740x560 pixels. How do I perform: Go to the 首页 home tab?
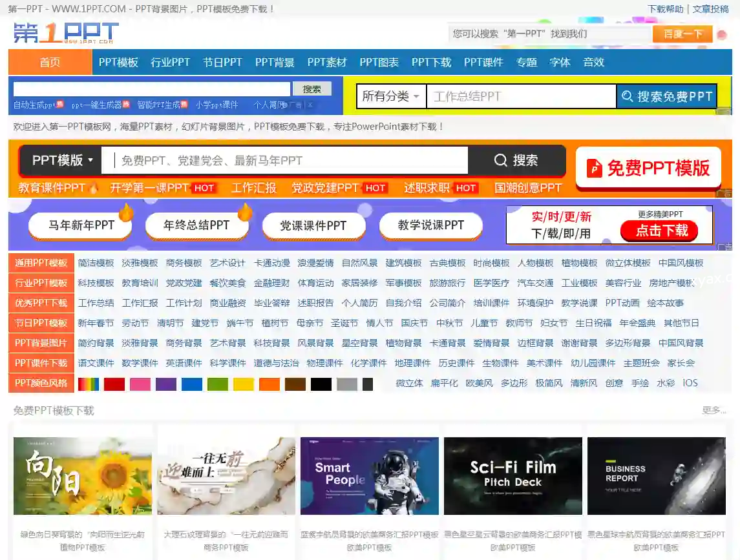pos(50,63)
